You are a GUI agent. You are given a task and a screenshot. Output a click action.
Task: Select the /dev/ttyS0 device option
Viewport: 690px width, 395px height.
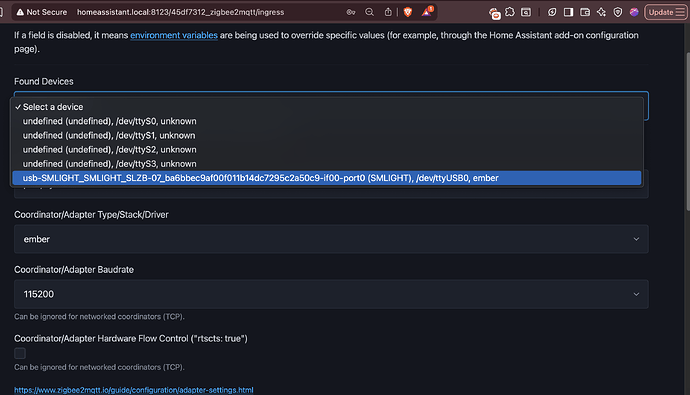tap(327, 121)
